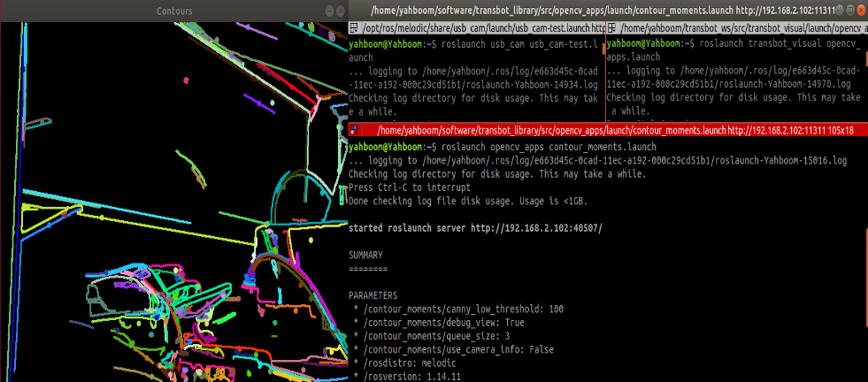
Task: Focus the usb_cam-test.launch pane title bar
Action: [477, 27]
